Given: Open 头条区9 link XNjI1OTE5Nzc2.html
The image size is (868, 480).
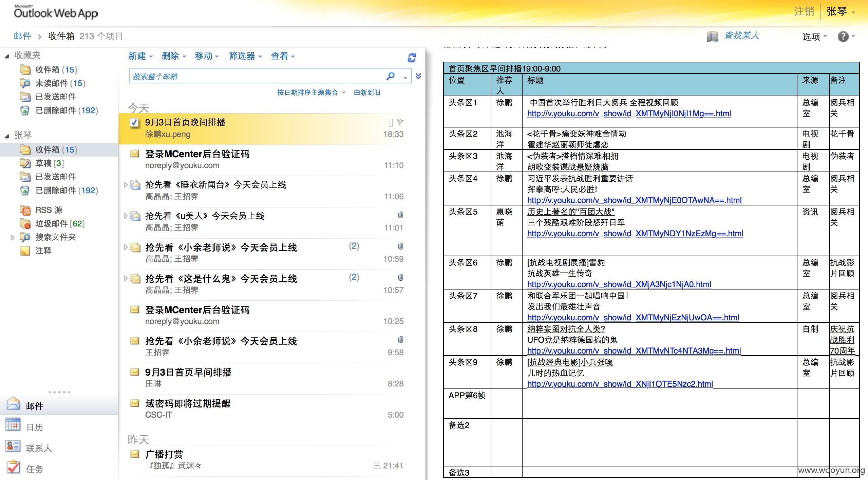Looking at the screenshot, I should click(x=620, y=384).
